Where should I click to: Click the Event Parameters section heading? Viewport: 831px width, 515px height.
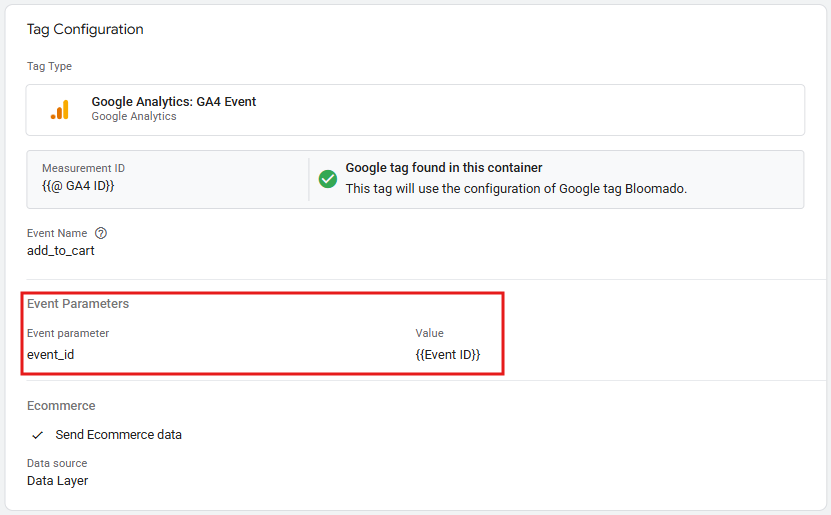(78, 303)
